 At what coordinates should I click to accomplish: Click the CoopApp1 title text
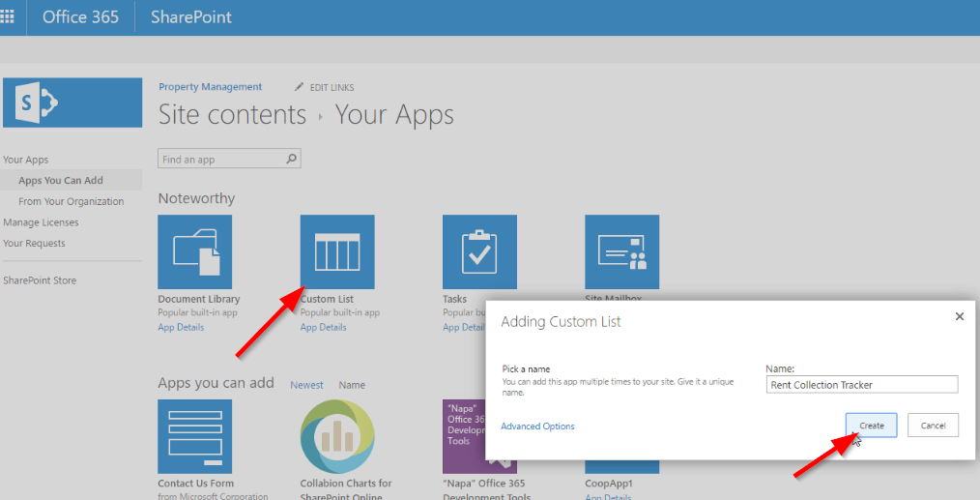(x=609, y=484)
